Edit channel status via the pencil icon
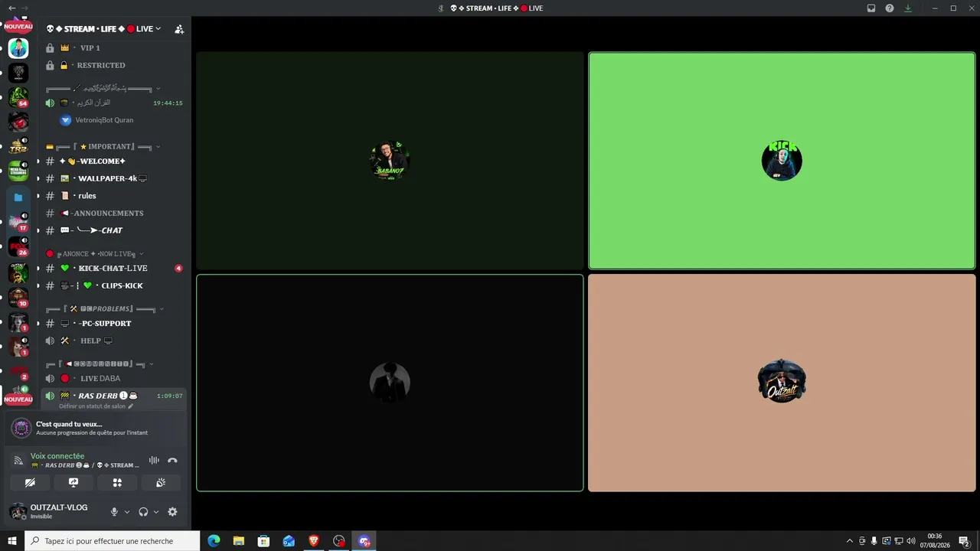980x551 pixels. [x=130, y=406]
